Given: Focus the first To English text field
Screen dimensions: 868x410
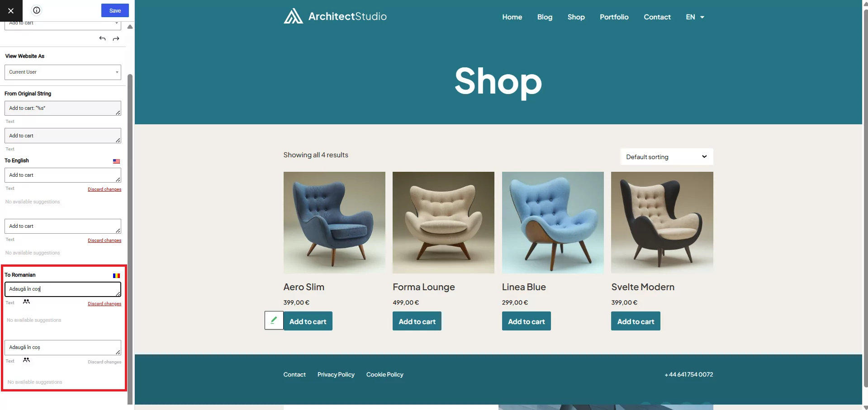Looking at the screenshot, I should click(x=63, y=175).
